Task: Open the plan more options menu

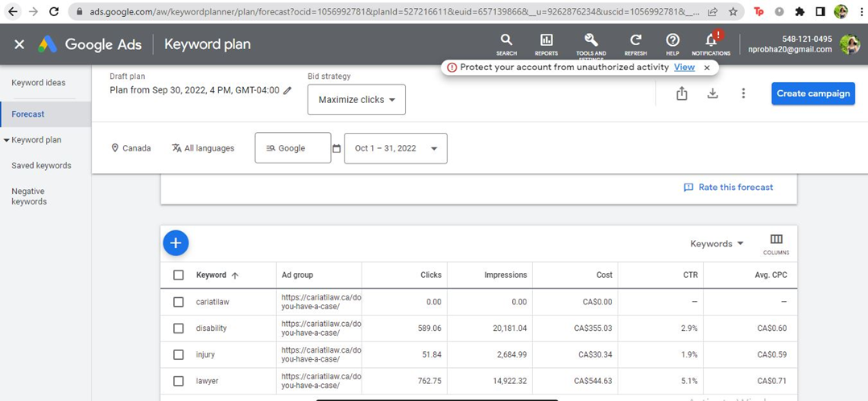Action: point(743,93)
